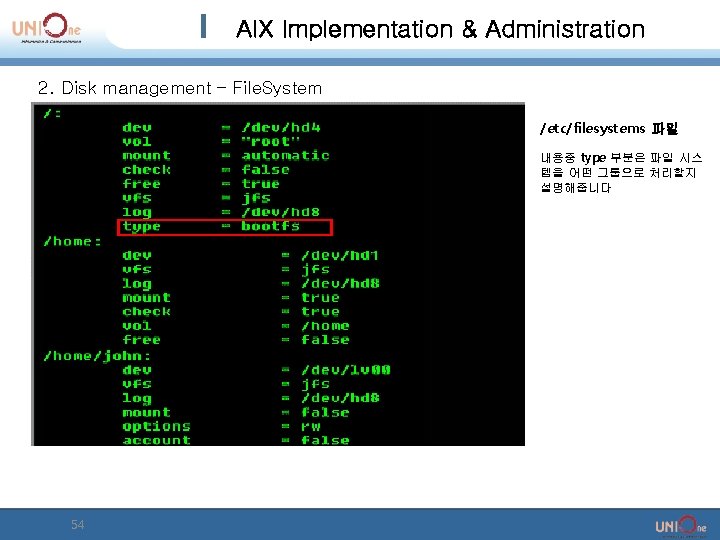Click the '/home:' stanza header
The image size is (720, 540).
73,241
